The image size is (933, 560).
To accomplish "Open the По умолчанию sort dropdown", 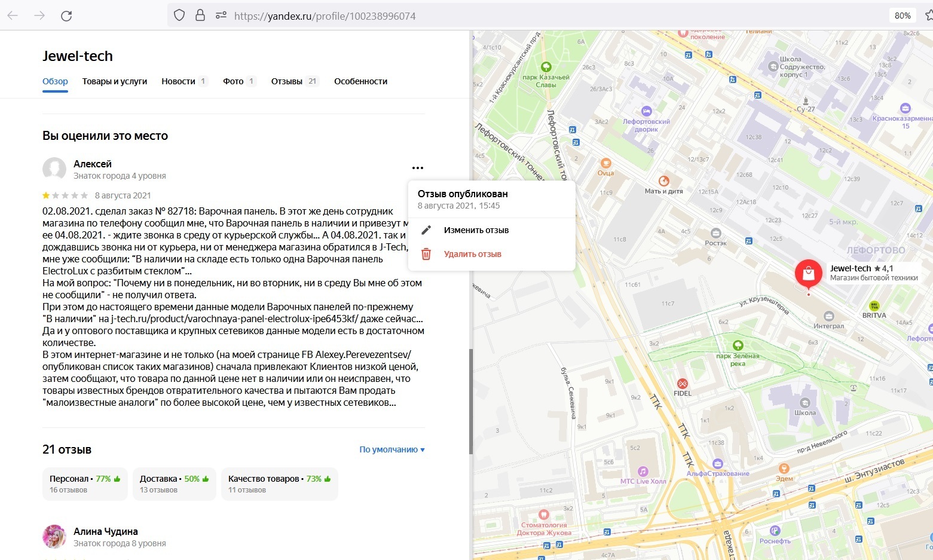I will tap(392, 449).
